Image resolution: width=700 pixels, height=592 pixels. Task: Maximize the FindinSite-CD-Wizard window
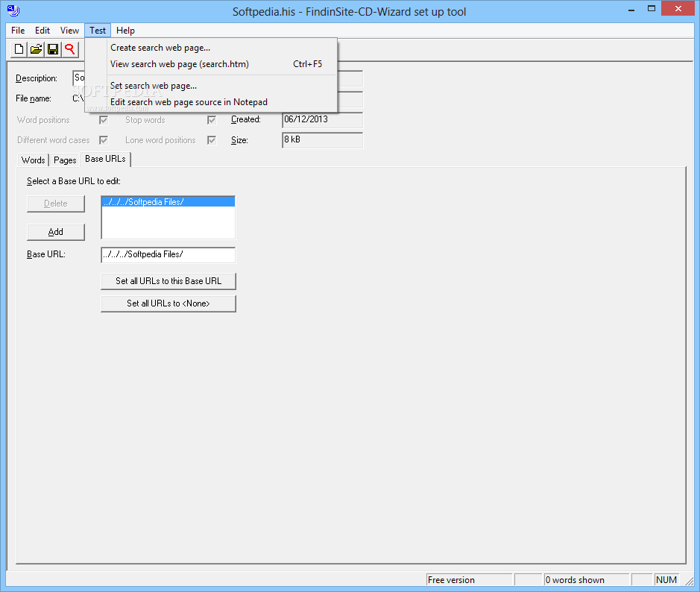pyautogui.click(x=652, y=8)
